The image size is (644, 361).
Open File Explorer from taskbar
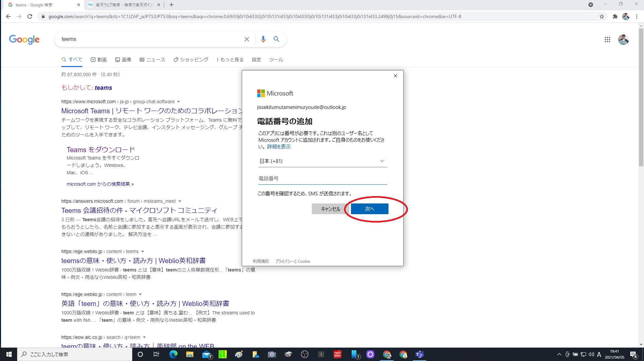click(x=190, y=354)
